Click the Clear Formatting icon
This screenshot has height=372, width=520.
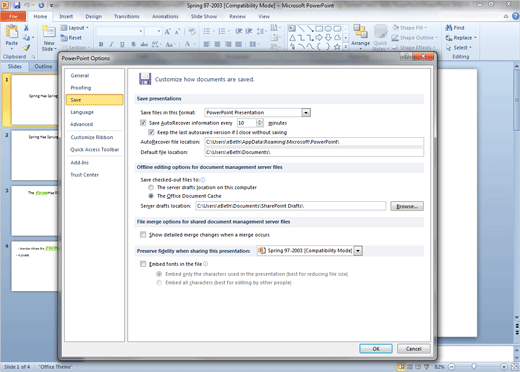(x=192, y=31)
